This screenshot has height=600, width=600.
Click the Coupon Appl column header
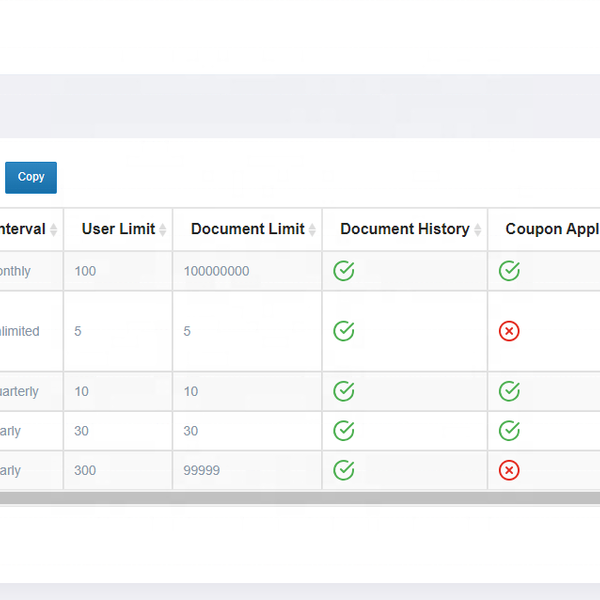coord(550,229)
